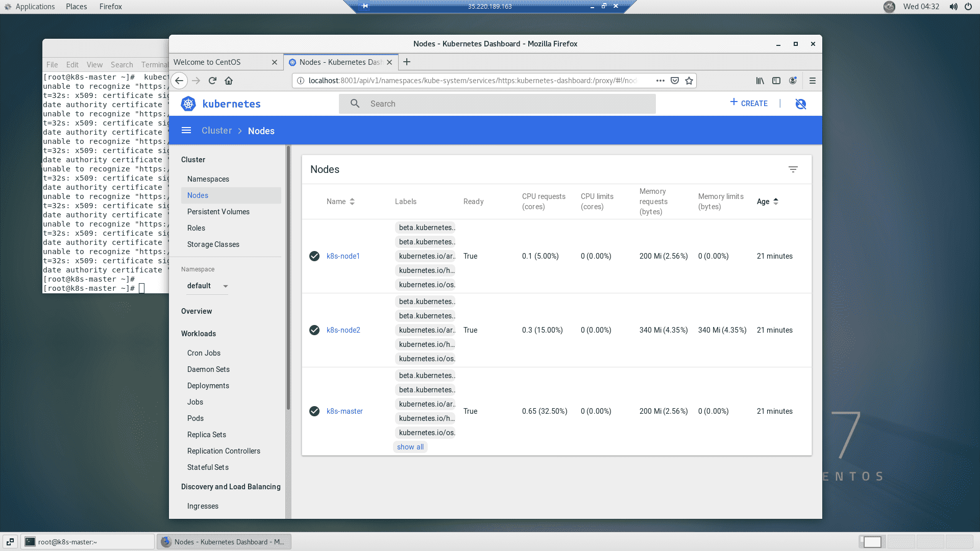Select Persistent Volumes in sidebar
The width and height of the screenshot is (980, 551).
click(218, 212)
